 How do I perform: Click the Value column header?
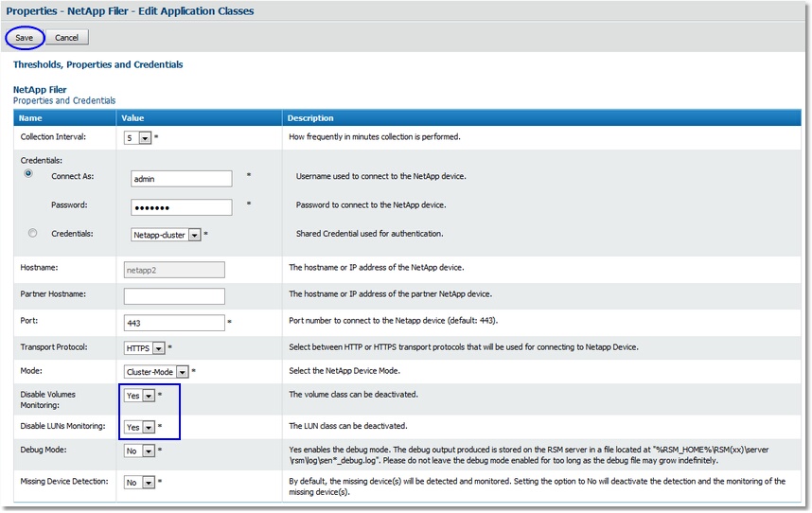[x=200, y=118]
